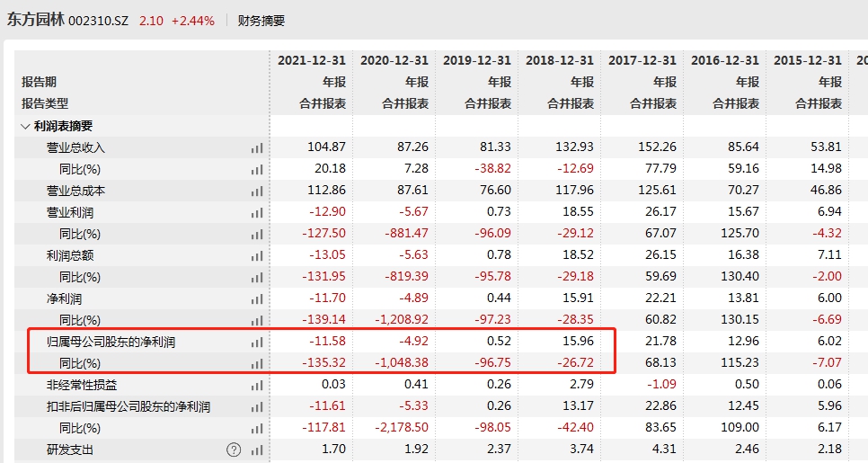This screenshot has width=868, height=463.
Task: Select the 营业总收入 row label
Action: tap(75, 147)
